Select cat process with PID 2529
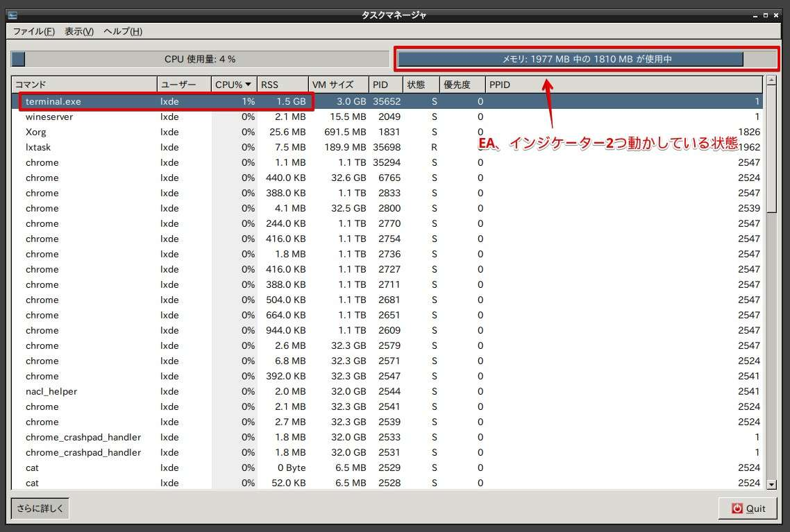The image size is (790, 532). [x=387, y=467]
